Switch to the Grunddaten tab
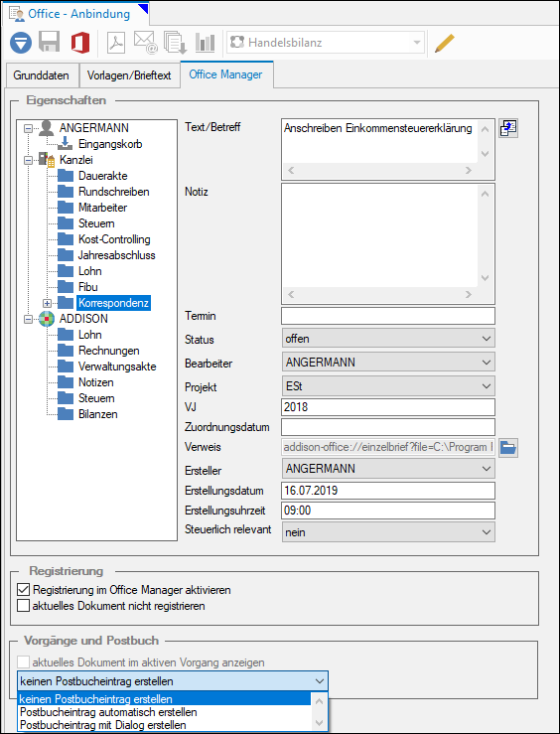 click(x=41, y=75)
